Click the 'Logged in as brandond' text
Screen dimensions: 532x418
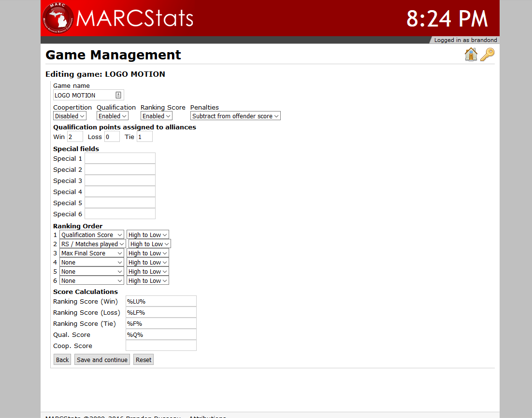465,40
